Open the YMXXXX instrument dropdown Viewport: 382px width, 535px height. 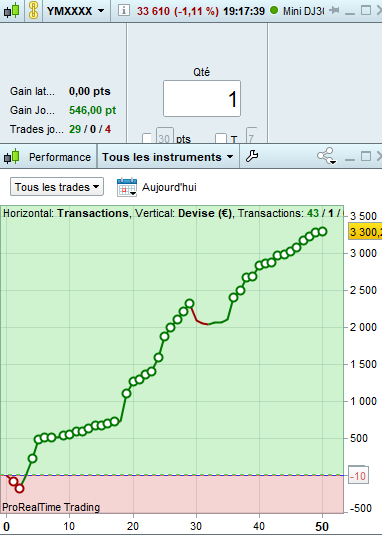75,11
